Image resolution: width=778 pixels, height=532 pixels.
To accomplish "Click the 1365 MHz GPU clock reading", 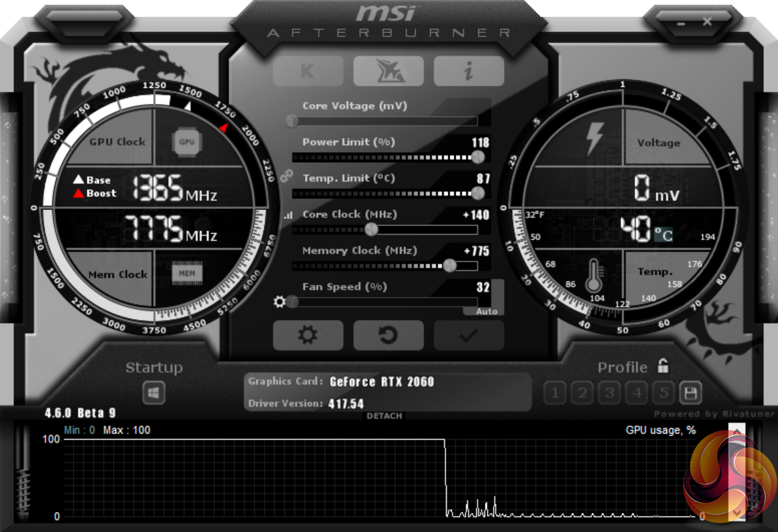I will [175, 188].
